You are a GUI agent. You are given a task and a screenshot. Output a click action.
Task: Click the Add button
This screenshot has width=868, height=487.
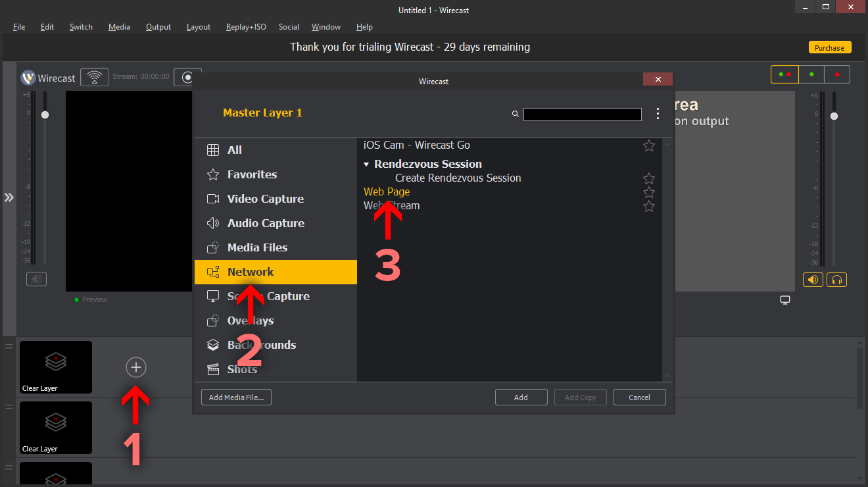(x=521, y=397)
